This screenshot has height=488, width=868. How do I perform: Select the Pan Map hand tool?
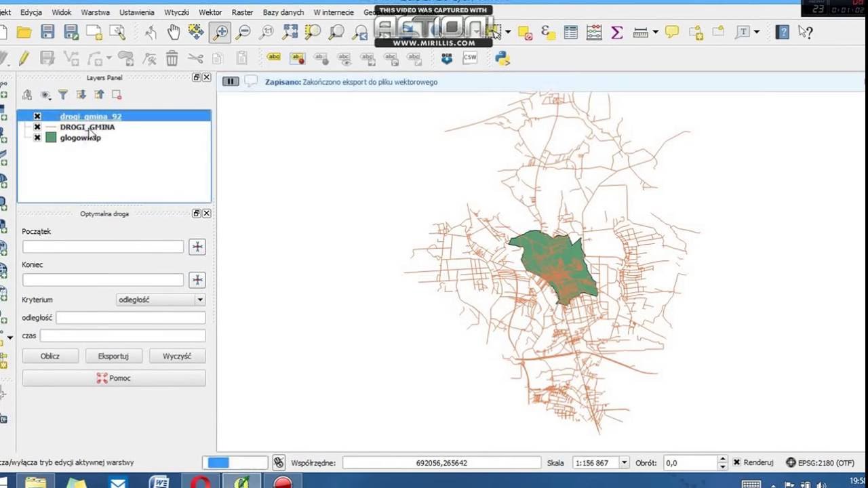pos(174,32)
